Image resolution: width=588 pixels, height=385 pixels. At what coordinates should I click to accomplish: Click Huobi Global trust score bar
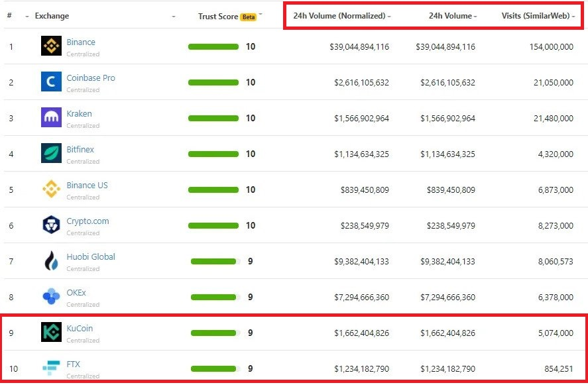215,261
